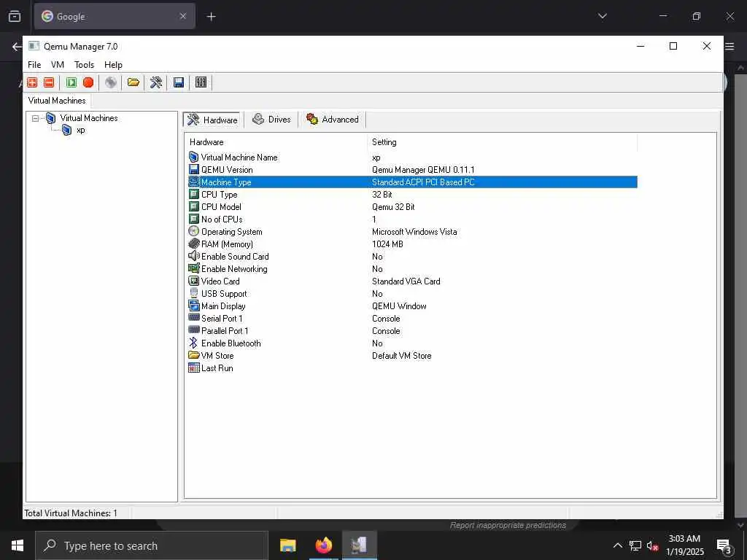Click the Virtual Machines panel tab
The width and height of the screenshot is (747, 560).
[57, 101]
